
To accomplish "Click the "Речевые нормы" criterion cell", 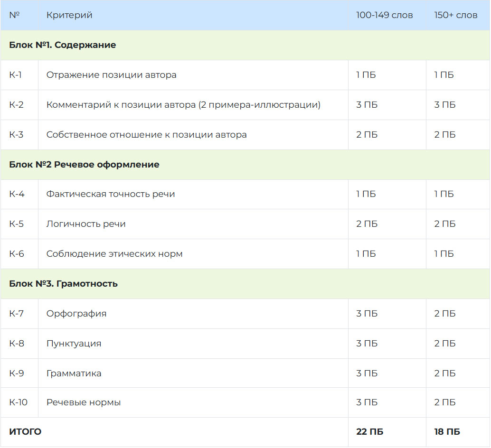I will tap(193, 402).
